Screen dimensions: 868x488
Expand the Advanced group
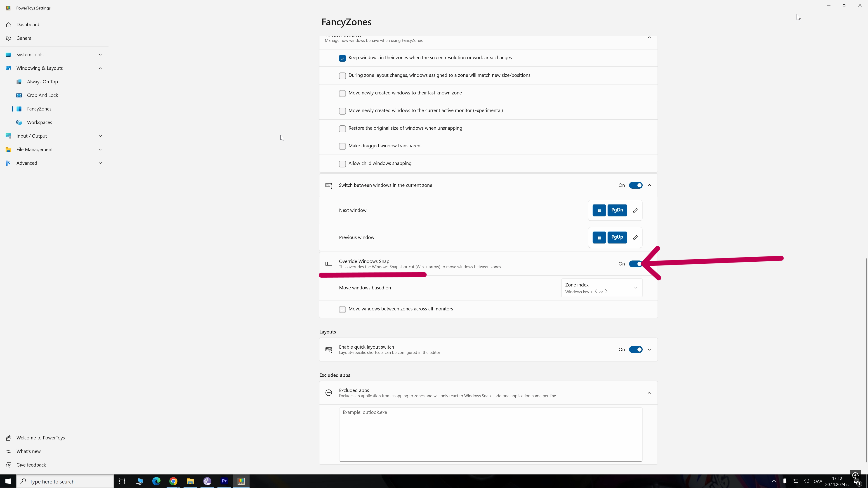[100, 163]
